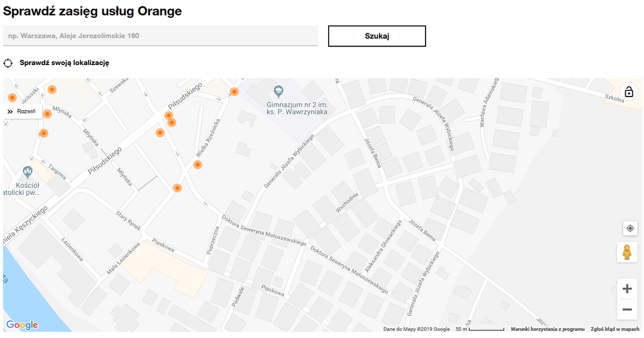Viewport: 644px width, 338px height.
Task: Click orange marker near Stary Rynek
Action: pos(177,188)
